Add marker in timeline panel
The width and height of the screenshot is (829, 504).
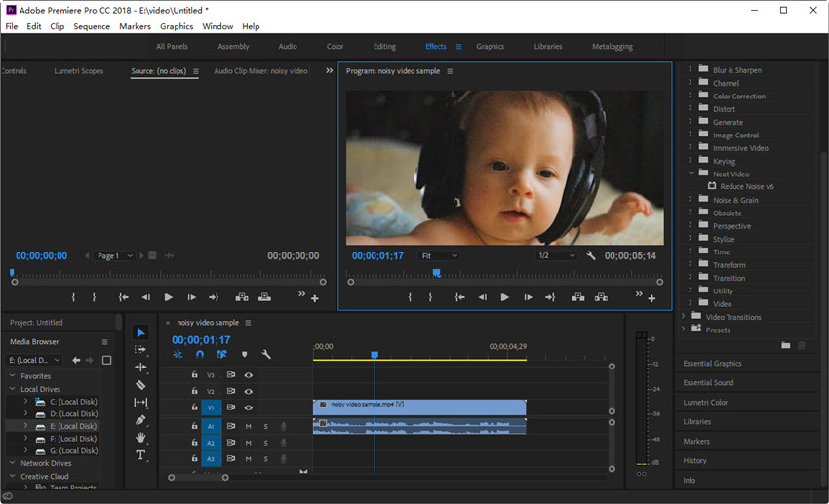(x=244, y=354)
